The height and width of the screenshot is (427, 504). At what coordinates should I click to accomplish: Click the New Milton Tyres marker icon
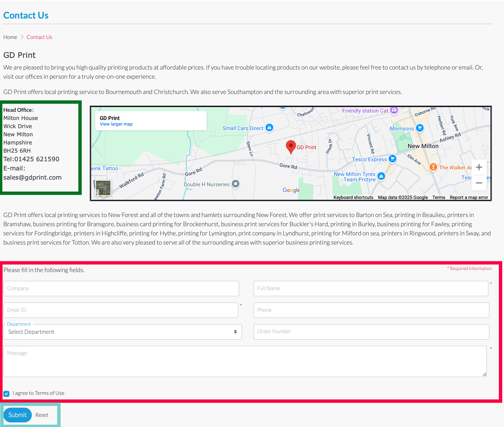381,176
